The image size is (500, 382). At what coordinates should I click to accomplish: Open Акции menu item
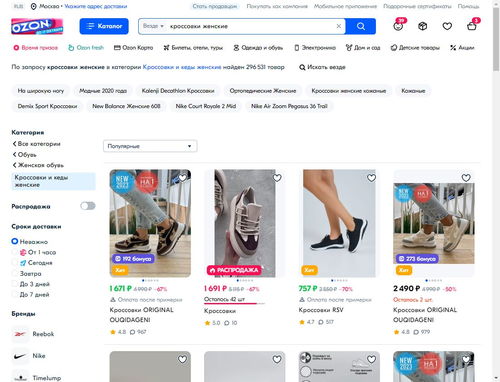(462, 48)
